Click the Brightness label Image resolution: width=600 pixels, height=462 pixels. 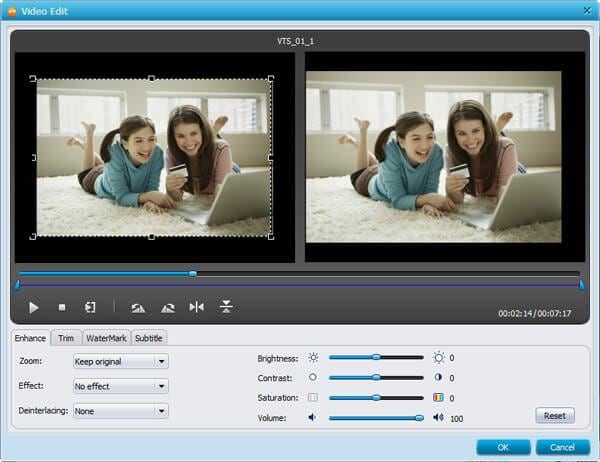click(x=278, y=359)
